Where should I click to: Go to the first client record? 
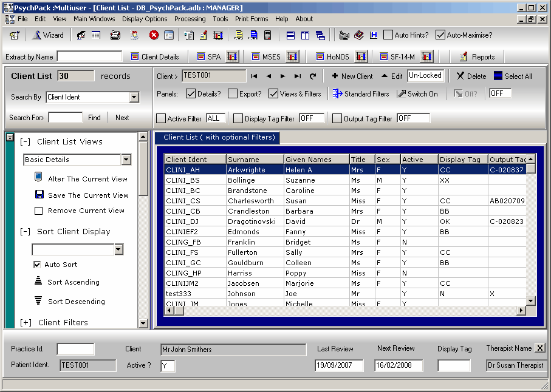click(254, 76)
